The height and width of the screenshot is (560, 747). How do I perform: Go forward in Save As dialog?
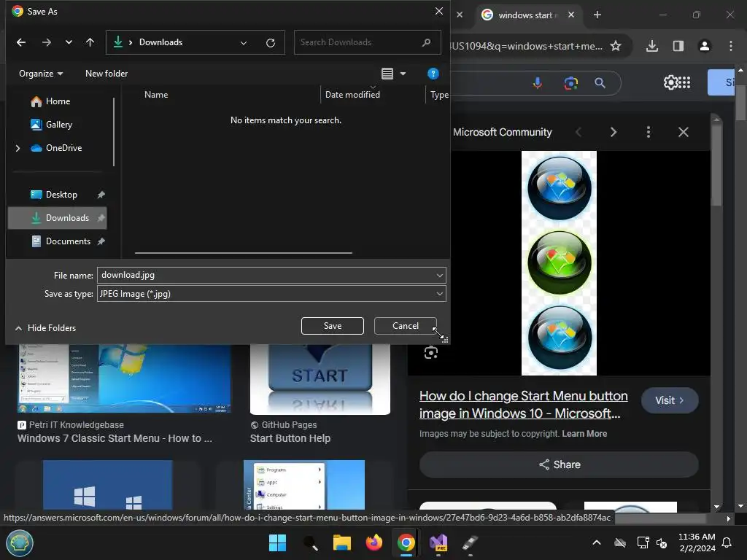46,42
